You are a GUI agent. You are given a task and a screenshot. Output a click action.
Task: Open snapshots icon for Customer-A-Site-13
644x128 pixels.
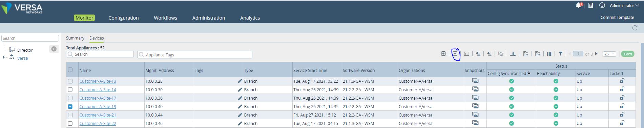coord(475,81)
